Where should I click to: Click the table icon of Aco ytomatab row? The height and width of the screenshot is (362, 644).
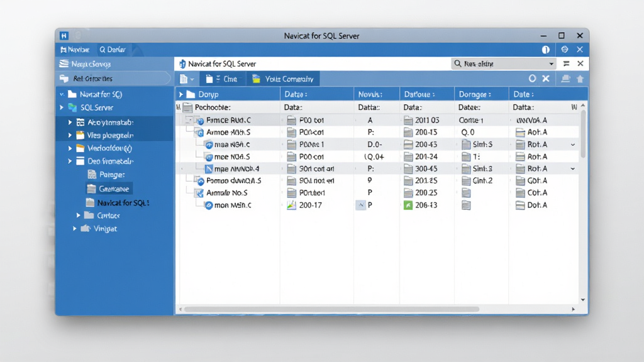point(80,123)
